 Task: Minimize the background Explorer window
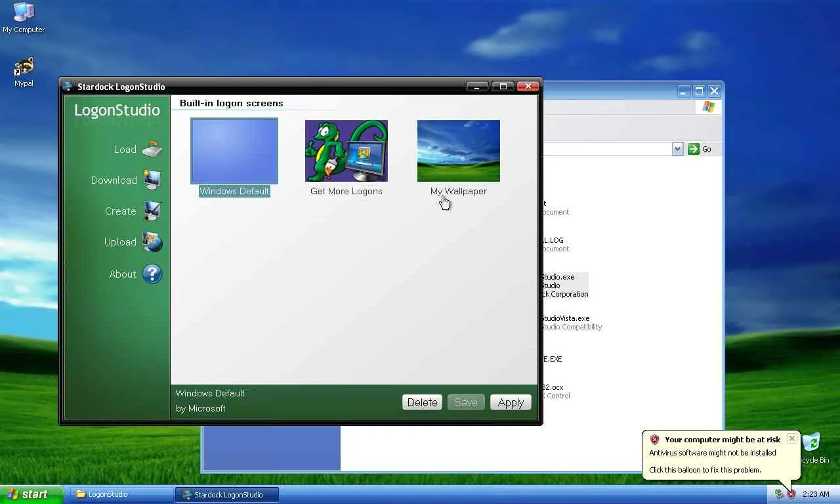(684, 91)
